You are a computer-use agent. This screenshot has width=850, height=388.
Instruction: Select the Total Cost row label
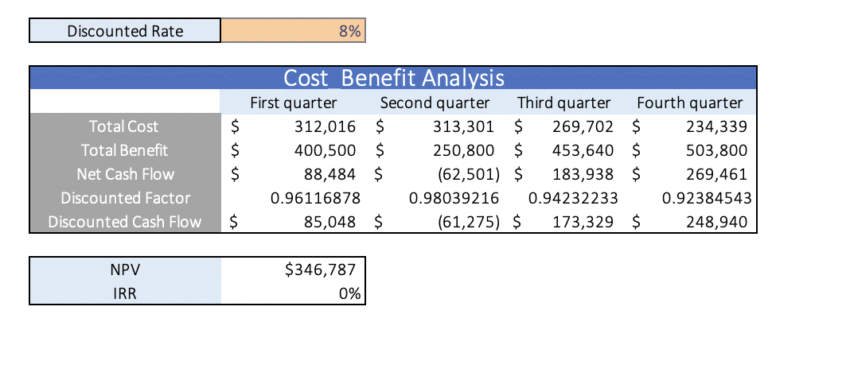(125, 126)
